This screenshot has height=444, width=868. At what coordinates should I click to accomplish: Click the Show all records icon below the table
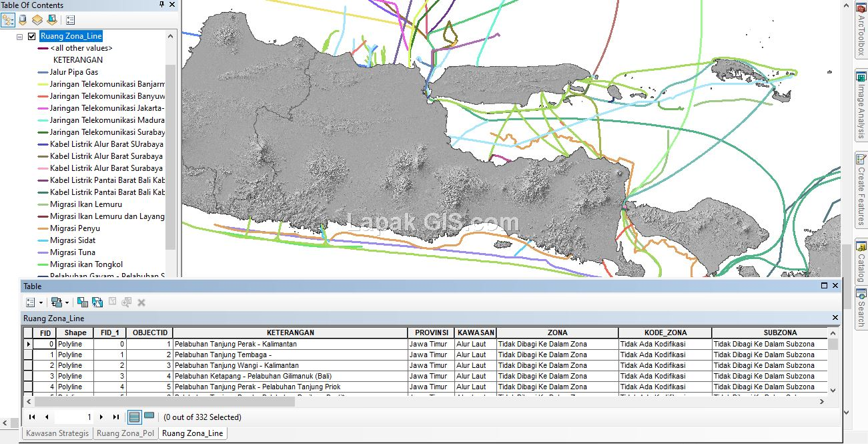pos(134,416)
